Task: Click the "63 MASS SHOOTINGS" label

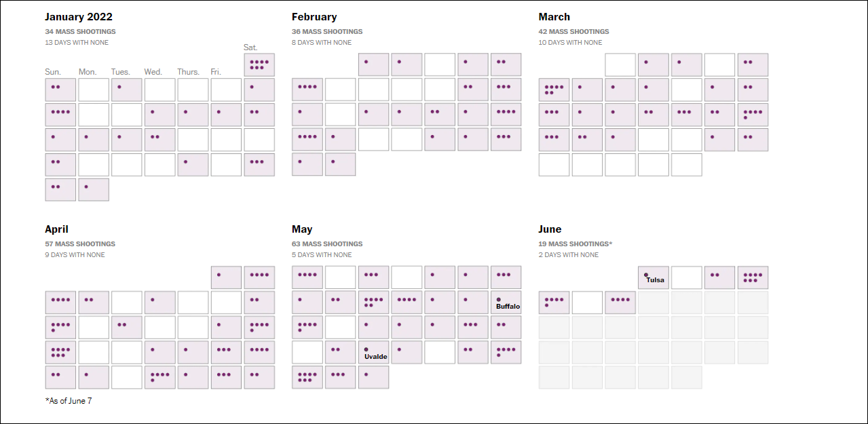Action: [327, 244]
